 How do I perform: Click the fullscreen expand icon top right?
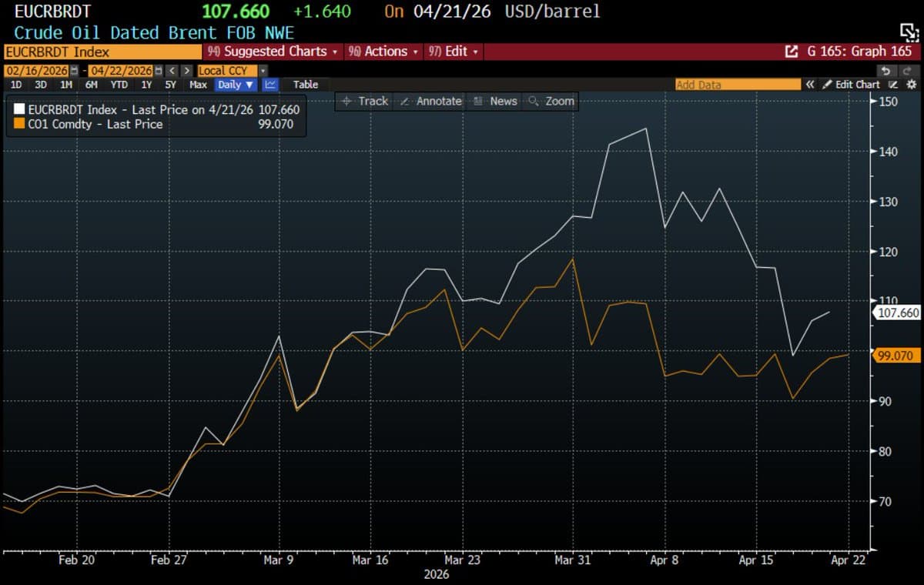click(909, 31)
